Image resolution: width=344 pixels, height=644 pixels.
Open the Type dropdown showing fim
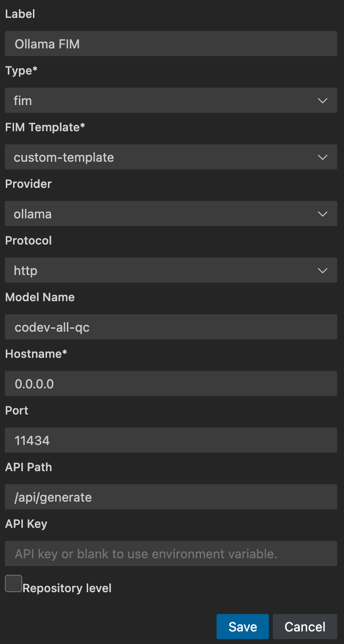click(160, 101)
